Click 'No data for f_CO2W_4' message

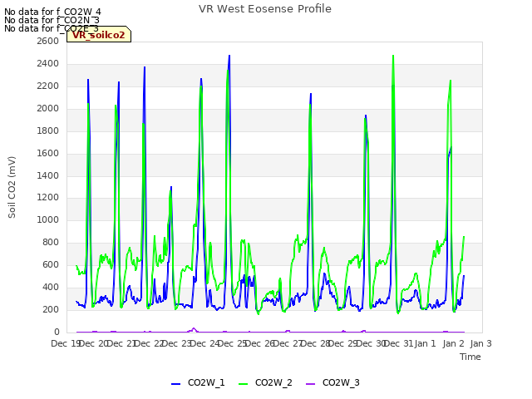tap(52, 12)
